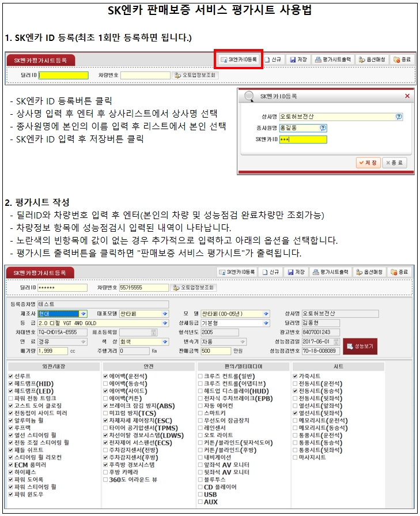
Task: Click 평가시트출력 in lower toolbar
Action: click(331, 272)
